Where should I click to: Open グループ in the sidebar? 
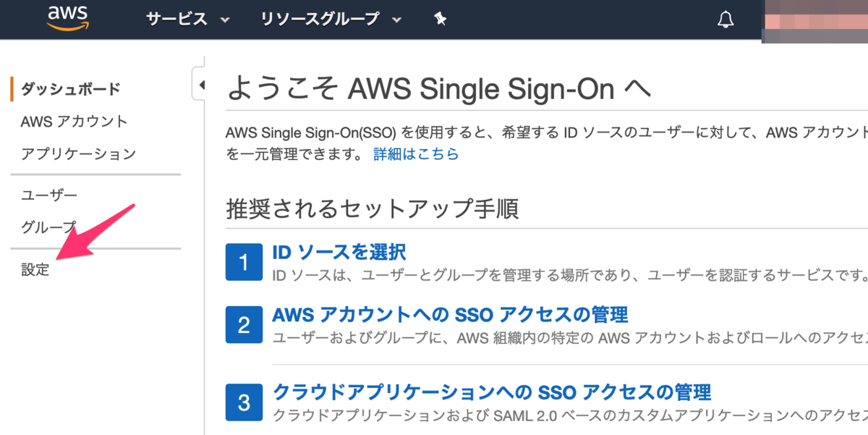tap(48, 227)
